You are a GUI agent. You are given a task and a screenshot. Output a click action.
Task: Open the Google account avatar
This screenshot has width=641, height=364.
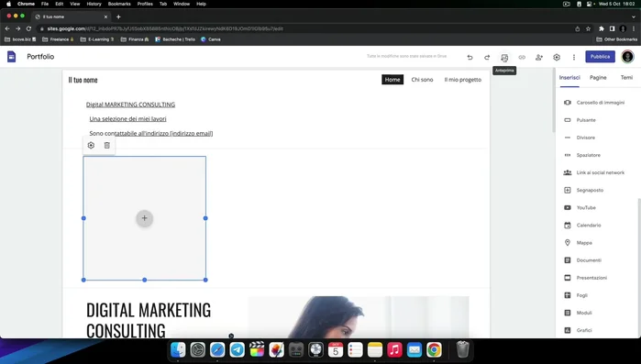[x=627, y=57]
